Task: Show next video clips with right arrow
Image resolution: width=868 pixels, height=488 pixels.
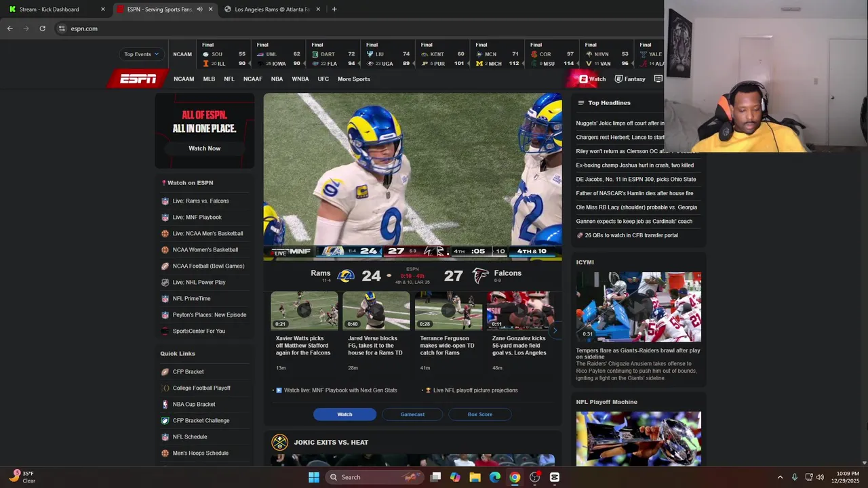Action: tap(555, 331)
